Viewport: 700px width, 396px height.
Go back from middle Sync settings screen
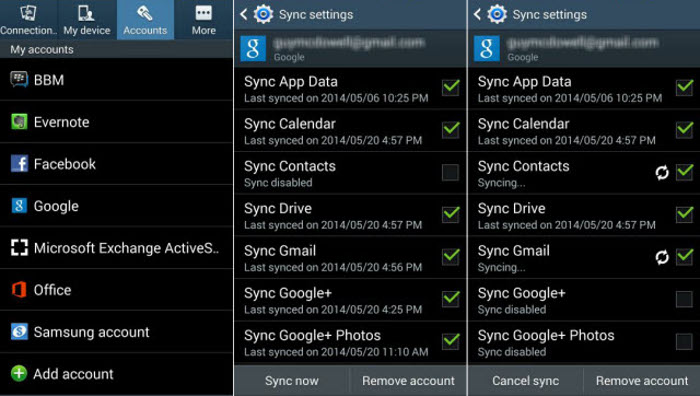tap(244, 14)
